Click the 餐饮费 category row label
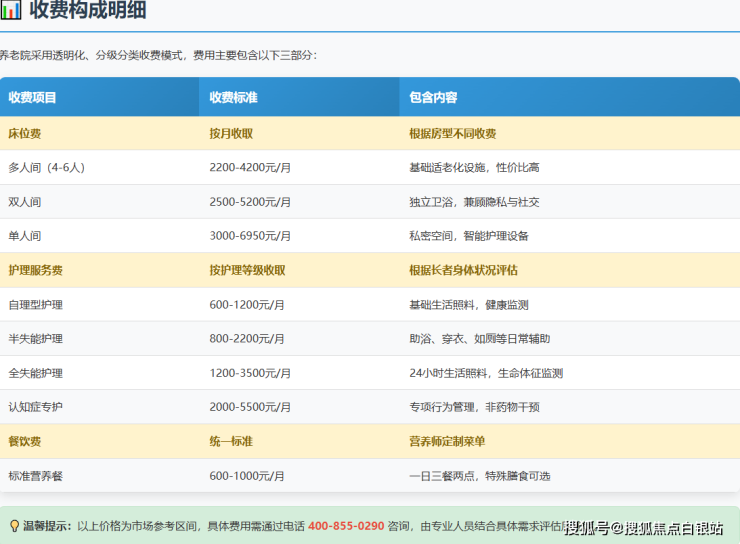740x544 pixels. 25,441
